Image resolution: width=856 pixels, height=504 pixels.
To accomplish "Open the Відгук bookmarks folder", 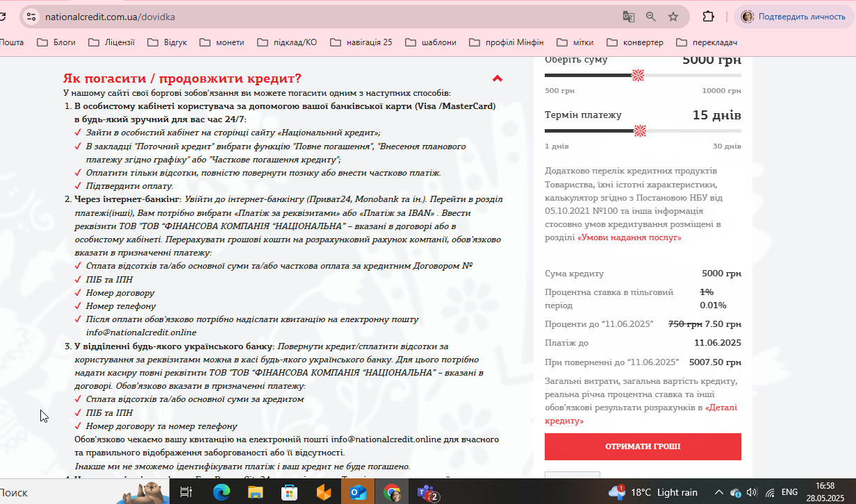I will pos(167,42).
